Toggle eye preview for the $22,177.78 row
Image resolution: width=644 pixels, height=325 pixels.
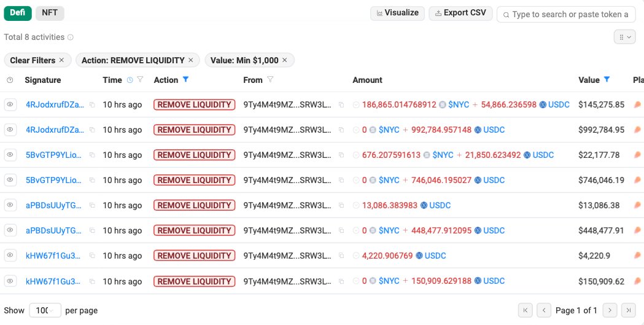[10, 155]
